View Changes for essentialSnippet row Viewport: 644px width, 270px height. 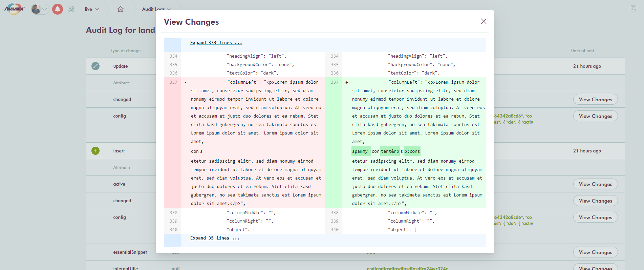pyautogui.click(x=595, y=252)
